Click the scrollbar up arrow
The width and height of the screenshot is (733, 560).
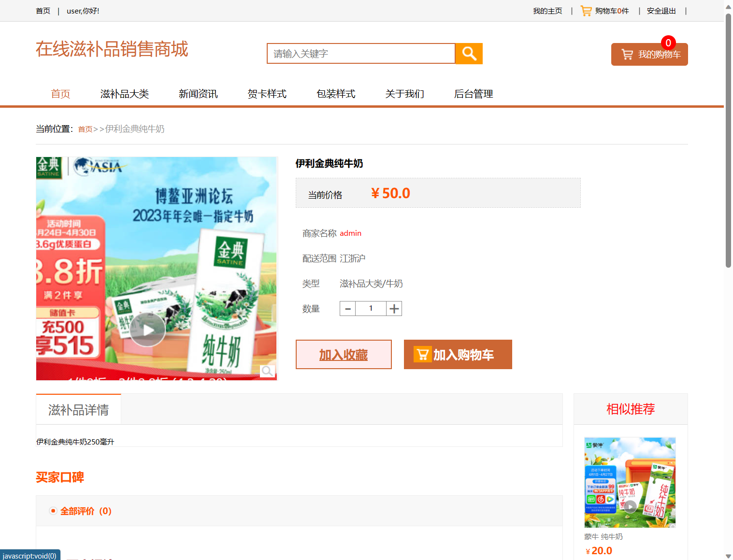tap(728, 6)
